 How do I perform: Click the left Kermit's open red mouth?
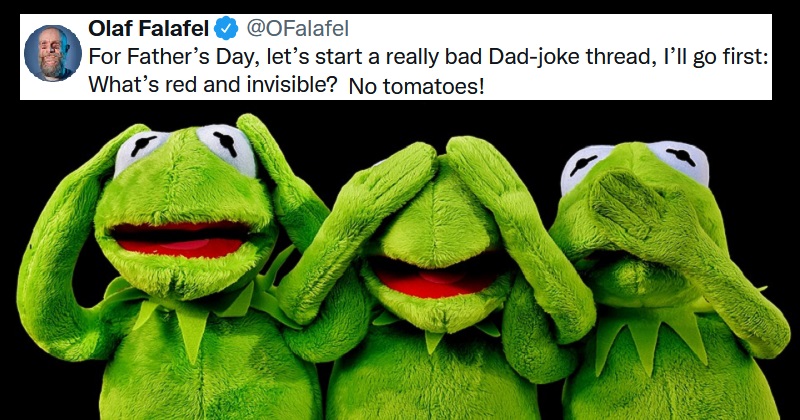coord(181,240)
